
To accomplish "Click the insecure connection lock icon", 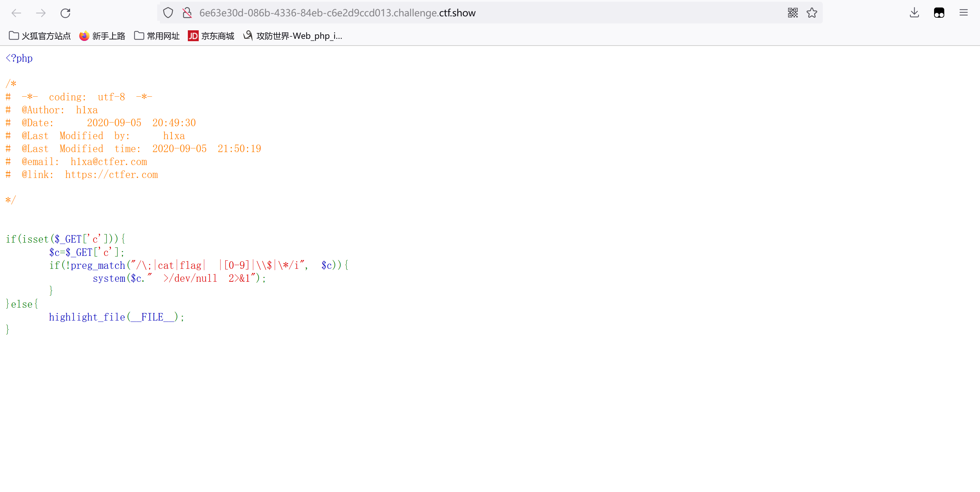I will [x=187, y=13].
